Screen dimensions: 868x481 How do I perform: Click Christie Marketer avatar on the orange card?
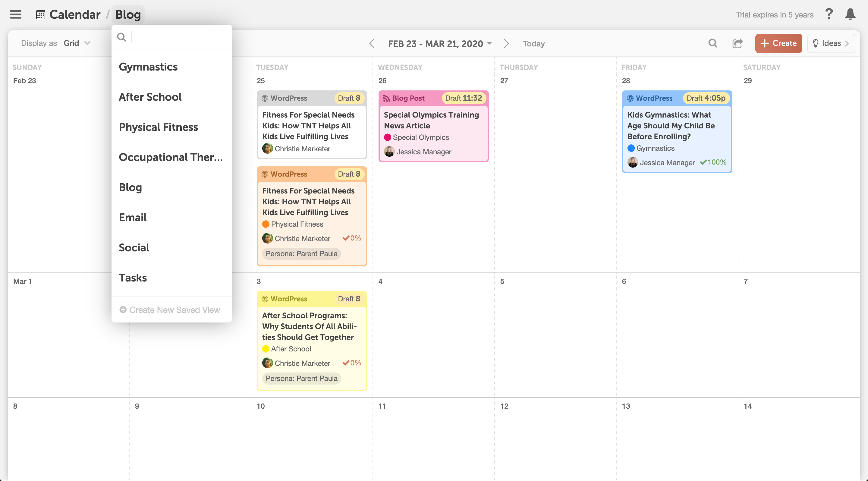click(x=268, y=238)
